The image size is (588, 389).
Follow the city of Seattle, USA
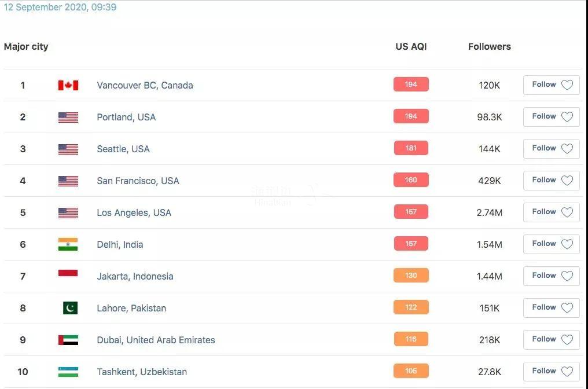click(x=551, y=149)
